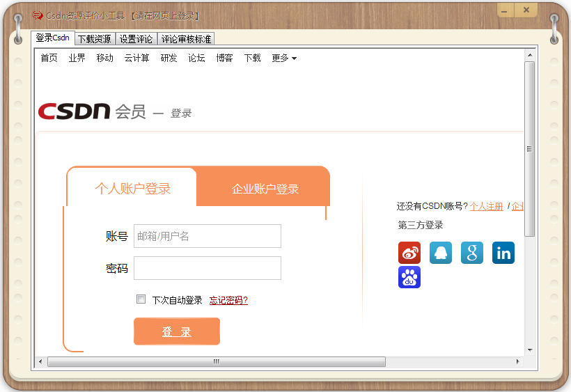
Task: Click the vertical scrollbar down arrow
Action: 530,350
